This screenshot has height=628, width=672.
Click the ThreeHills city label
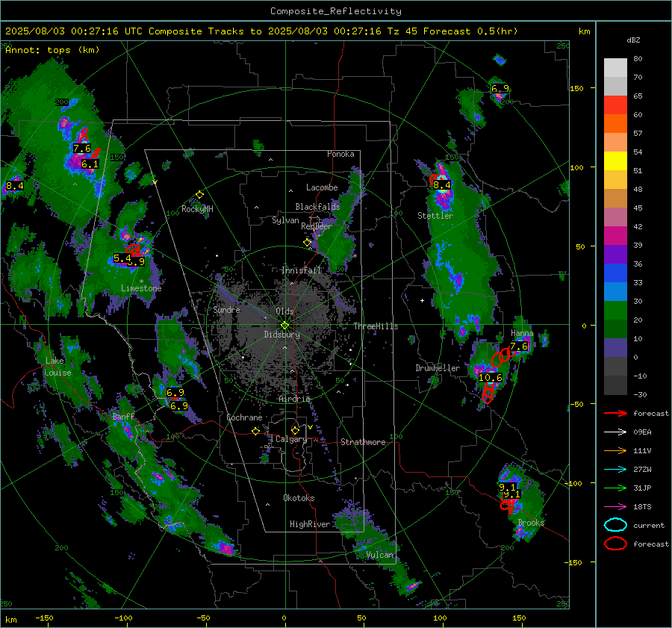(x=376, y=326)
